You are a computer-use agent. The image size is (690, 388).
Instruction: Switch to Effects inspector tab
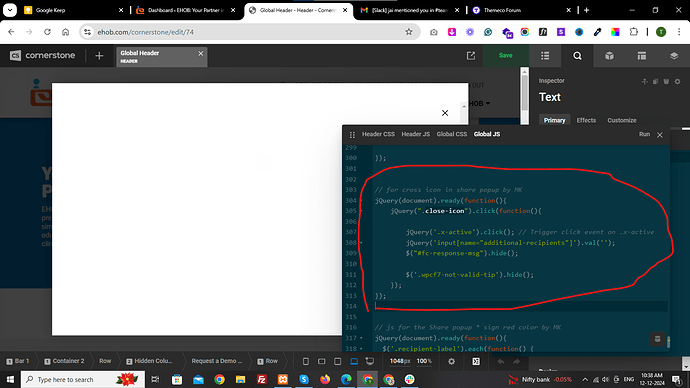[x=586, y=120]
